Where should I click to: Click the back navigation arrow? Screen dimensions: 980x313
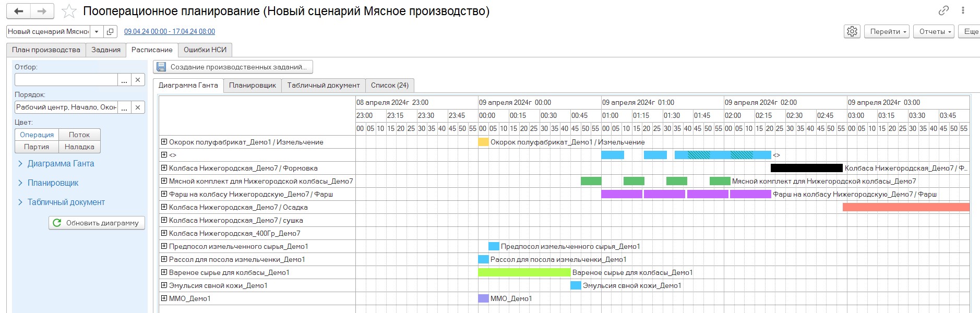pyautogui.click(x=19, y=11)
